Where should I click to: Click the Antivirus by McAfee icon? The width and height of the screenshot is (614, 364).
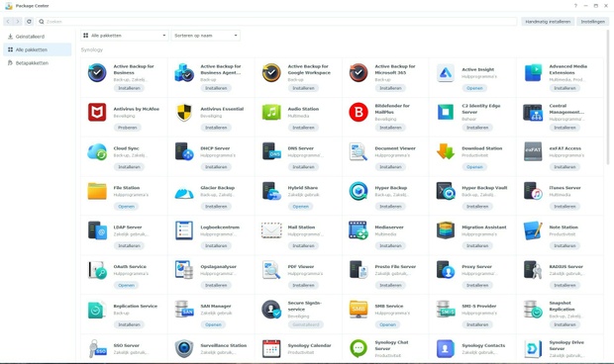click(97, 112)
